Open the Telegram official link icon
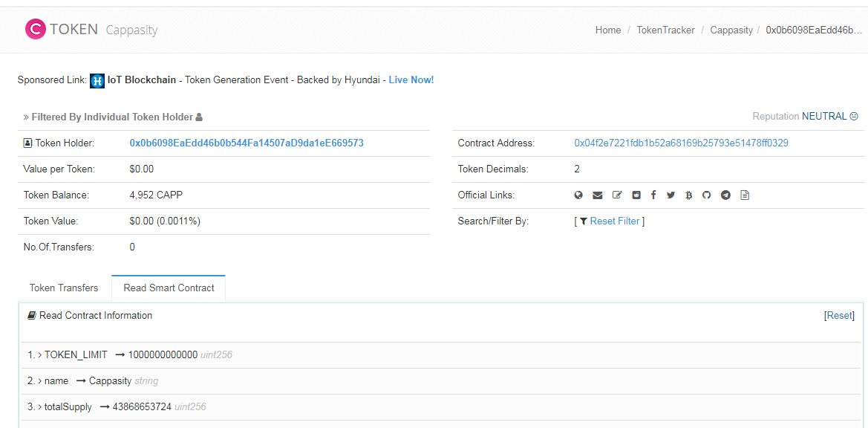The image size is (868, 428). coord(725,195)
